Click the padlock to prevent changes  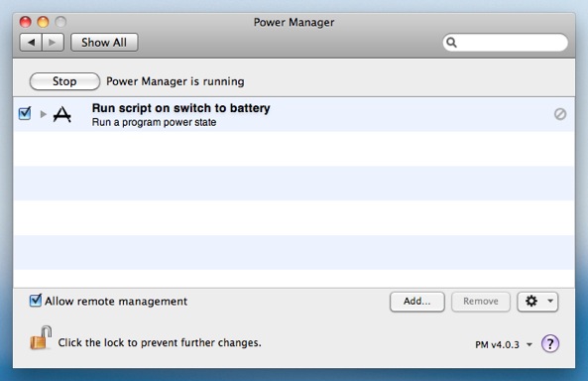pos(41,337)
